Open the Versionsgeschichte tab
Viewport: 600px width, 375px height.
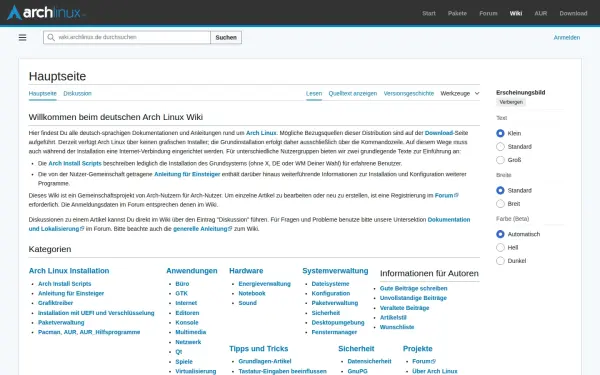click(x=409, y=93)
